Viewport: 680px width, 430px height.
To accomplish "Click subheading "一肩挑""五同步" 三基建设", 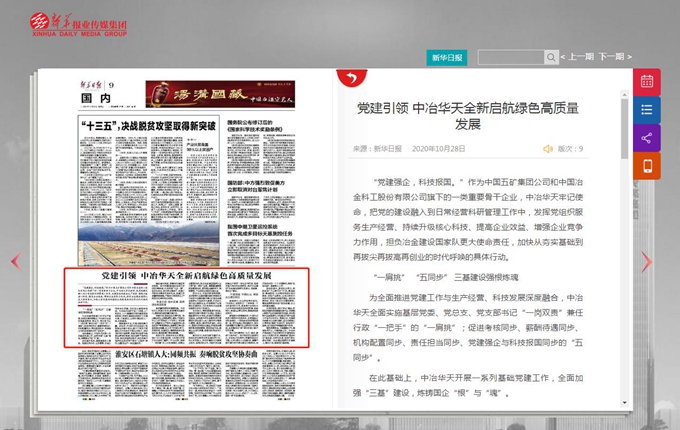I will pos(446,277).
